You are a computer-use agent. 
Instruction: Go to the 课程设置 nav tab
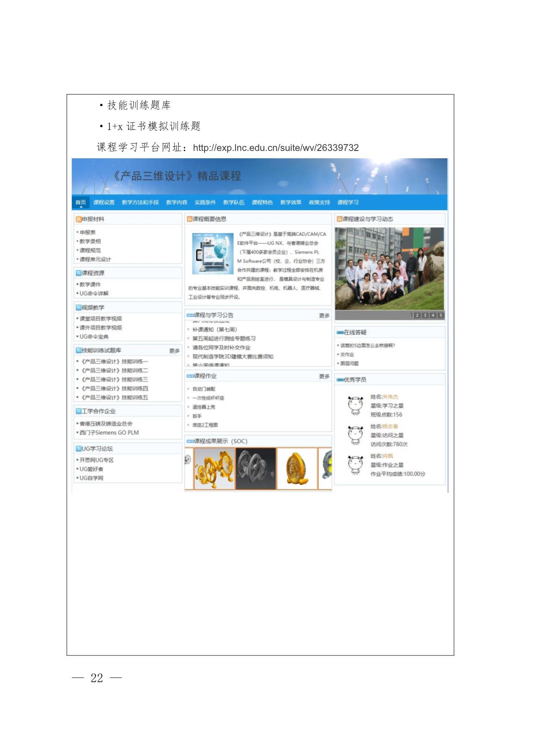(x=104, y=202)
